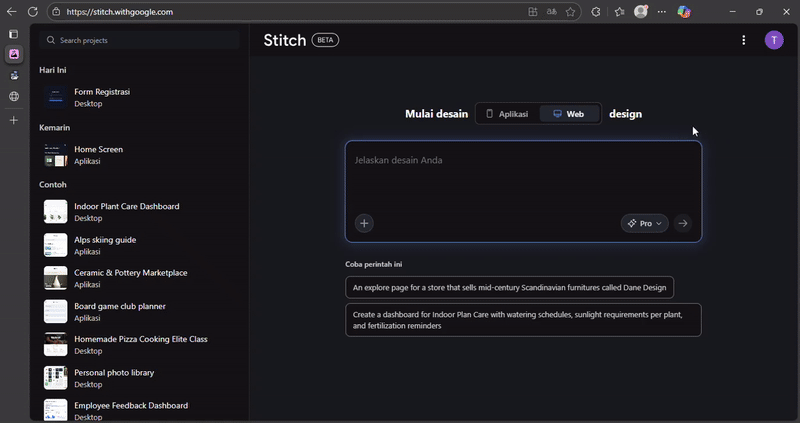Open the Form Registrasi project
Screen dimensions: 800x423
pyautogui.click(x=139, y=97)
